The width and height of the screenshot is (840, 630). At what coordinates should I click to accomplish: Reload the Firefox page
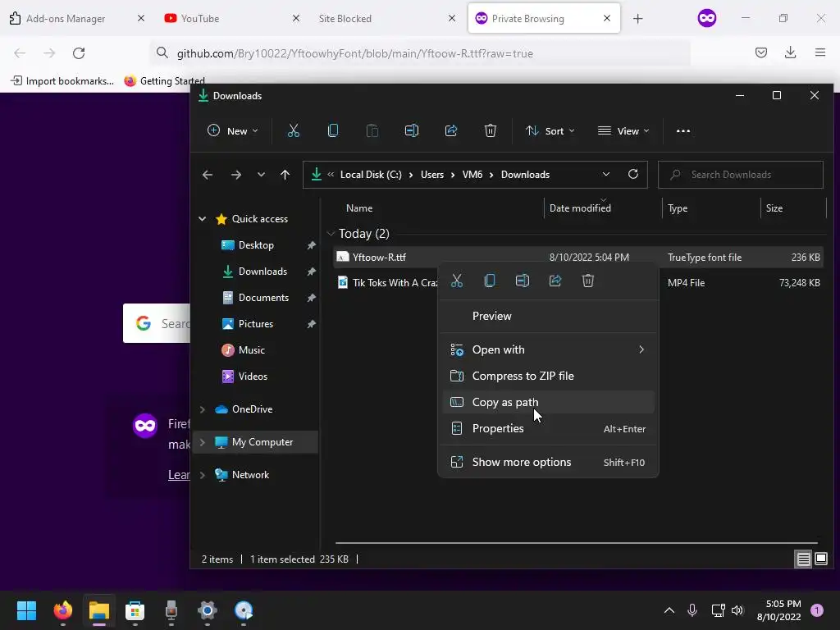click(x=79, y=53)
